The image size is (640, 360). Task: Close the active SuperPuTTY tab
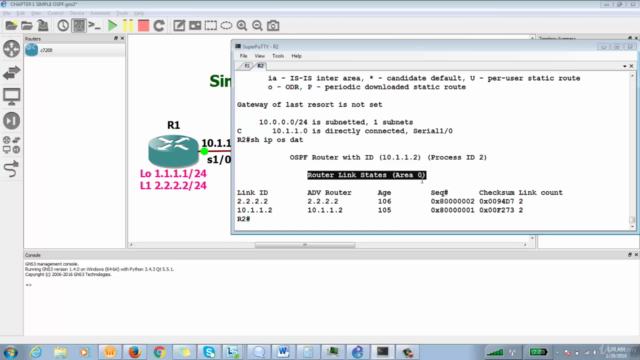[x=631, y=66]
